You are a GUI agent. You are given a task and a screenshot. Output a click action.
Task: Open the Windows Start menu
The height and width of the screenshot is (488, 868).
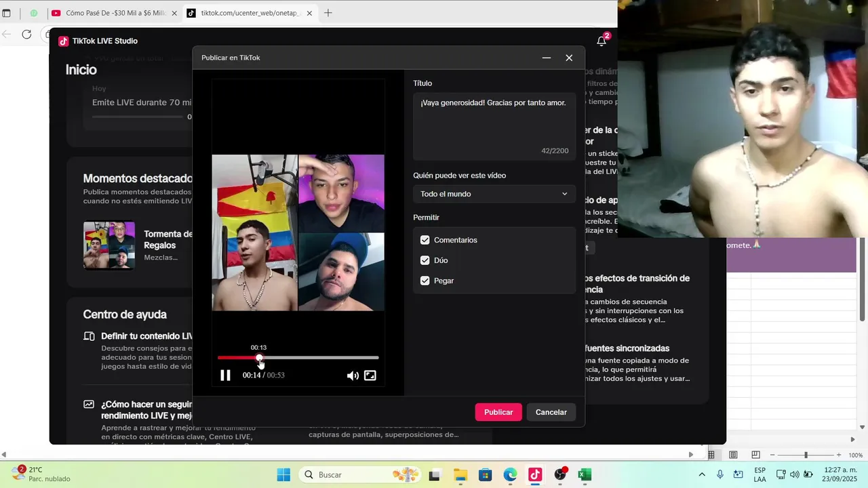coord(283,474)
